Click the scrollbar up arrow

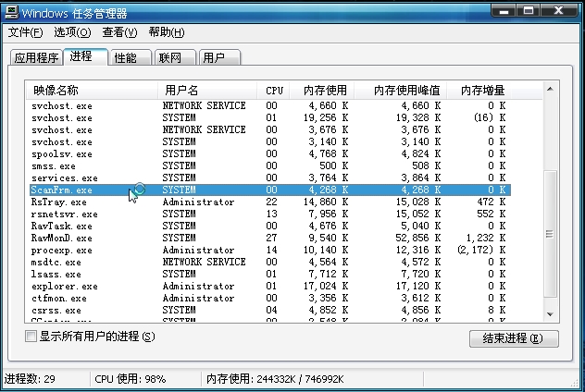point(550,89)
